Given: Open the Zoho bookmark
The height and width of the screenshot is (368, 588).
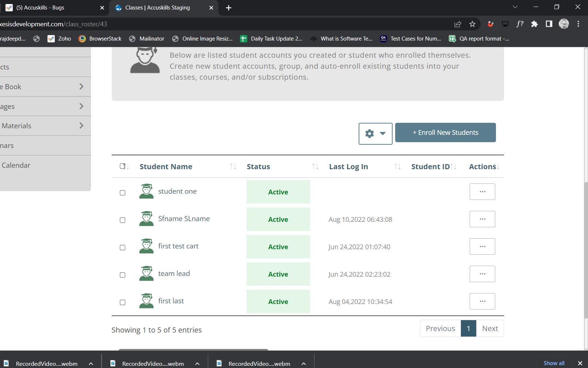Looking at the screenshot, I should (x=60, y=39).
